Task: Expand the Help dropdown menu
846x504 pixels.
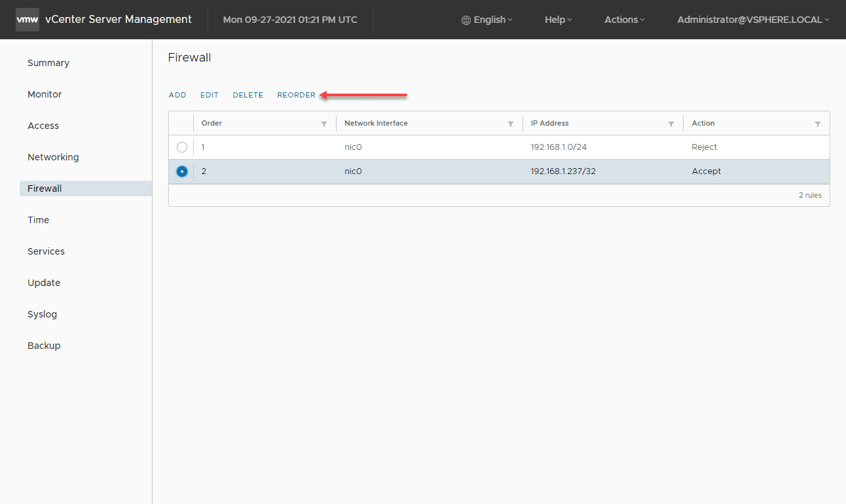Action: [559, 20]
